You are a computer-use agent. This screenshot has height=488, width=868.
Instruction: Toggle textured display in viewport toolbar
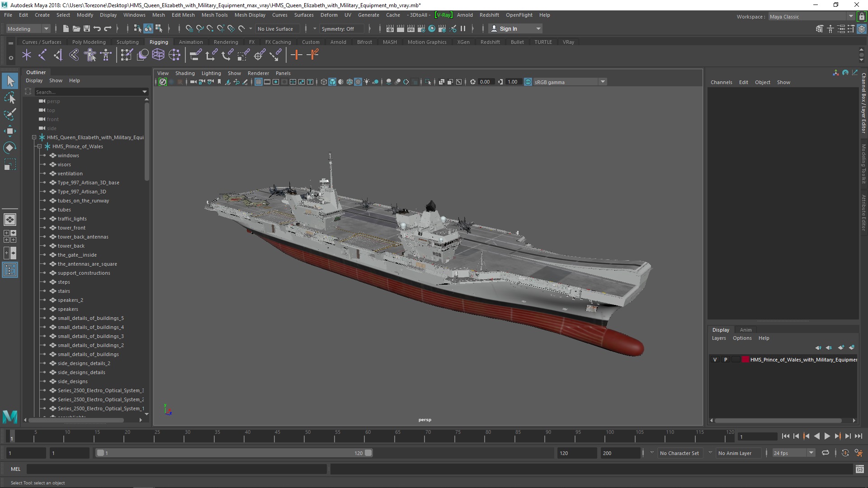click(358, 82)
